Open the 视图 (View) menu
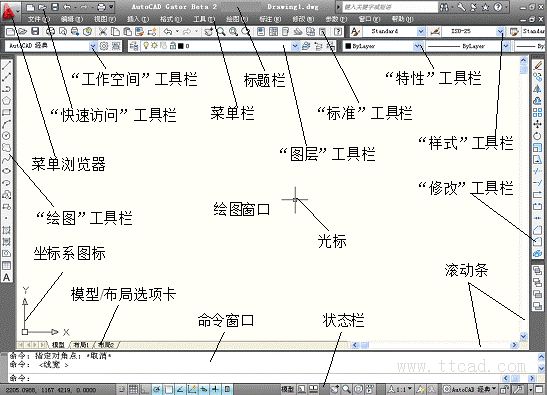The image size is (547, 395). pyautogui.click(x=105, y=19)
